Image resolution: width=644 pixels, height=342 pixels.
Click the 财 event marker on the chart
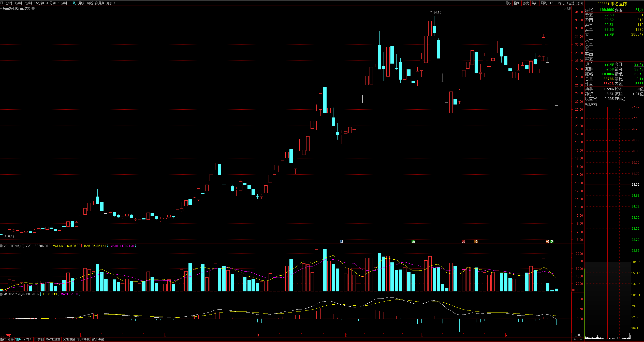point(341,242)
